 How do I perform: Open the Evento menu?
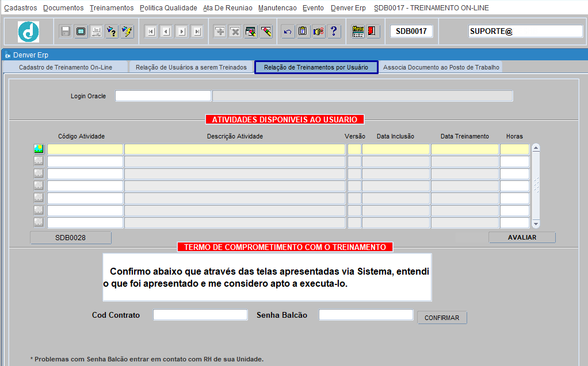[x=313, y=8]
